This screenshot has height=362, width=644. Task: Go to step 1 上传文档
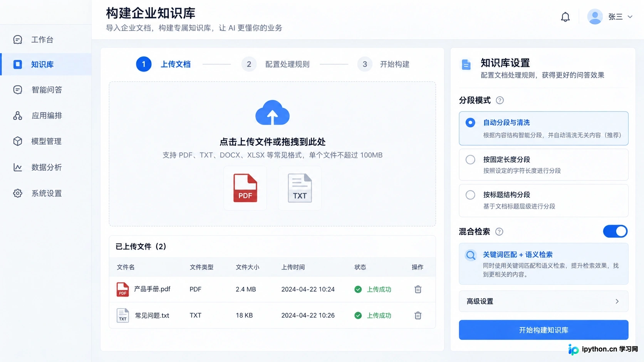pyautogui.click(x=163, y=64)
